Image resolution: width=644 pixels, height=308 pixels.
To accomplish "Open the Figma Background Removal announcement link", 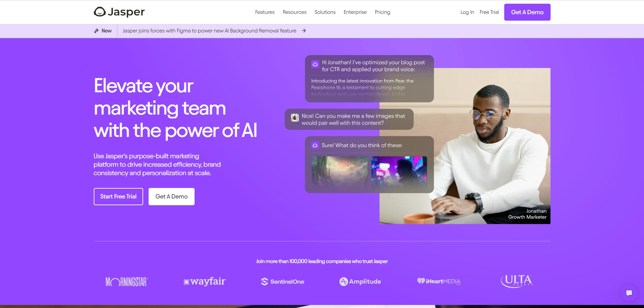I will [x=209, y=31].
